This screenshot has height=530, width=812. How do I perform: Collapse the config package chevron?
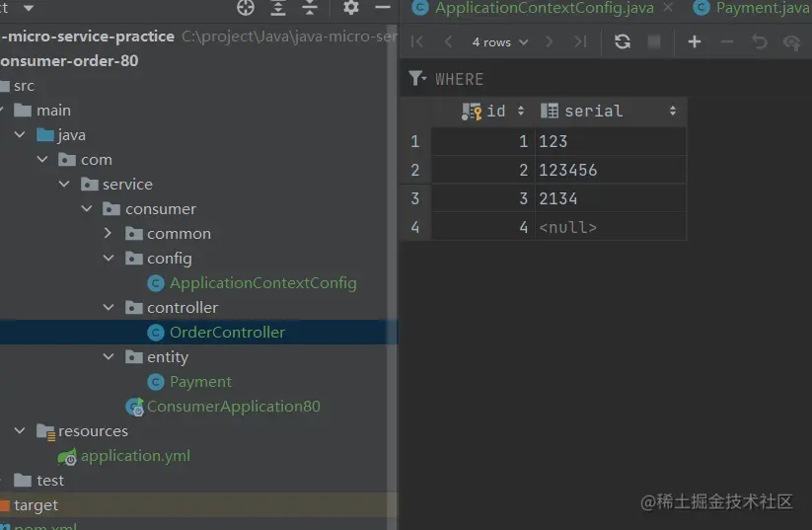109,258
